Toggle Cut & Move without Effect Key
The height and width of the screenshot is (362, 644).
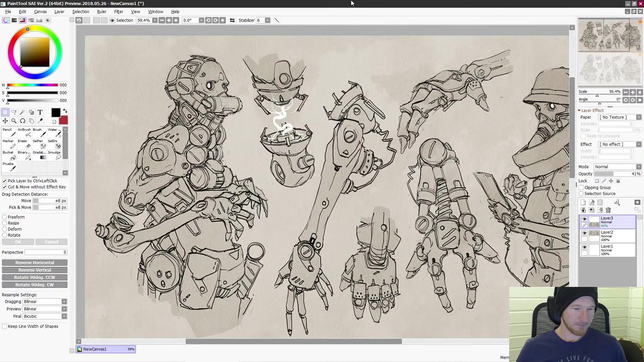pyautogui.click(x=5, y=187)
